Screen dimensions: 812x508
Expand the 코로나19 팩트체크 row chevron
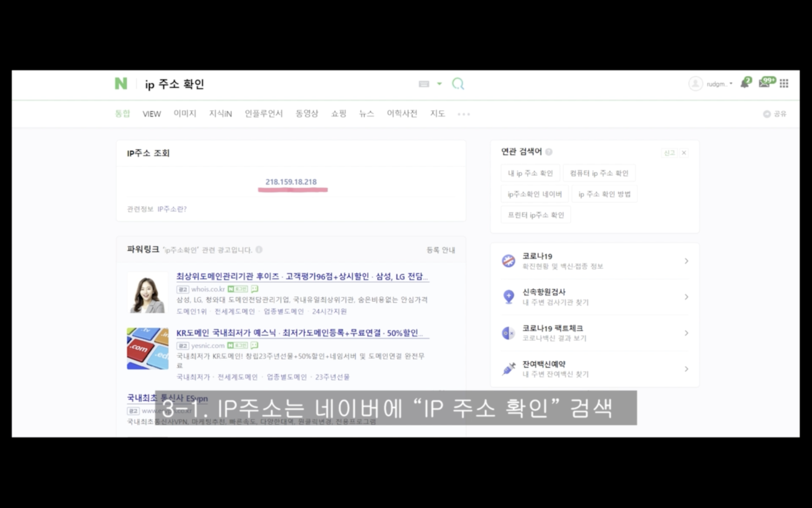coord(686,333)
